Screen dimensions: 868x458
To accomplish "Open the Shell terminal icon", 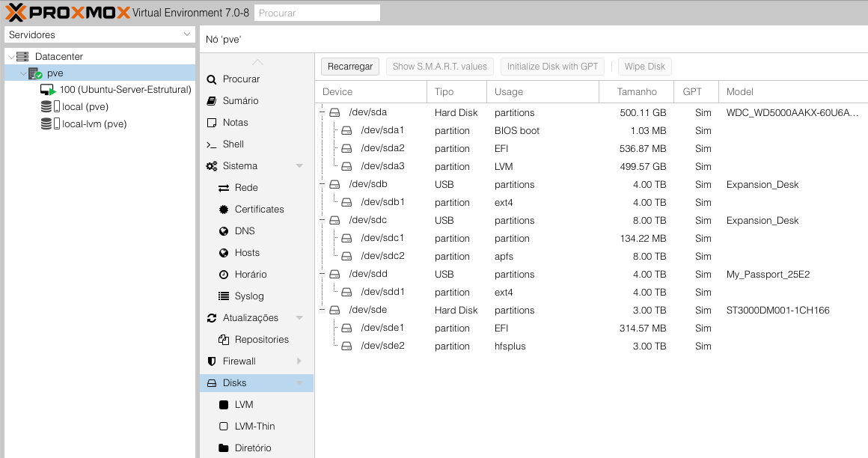I will click(212, 144).
